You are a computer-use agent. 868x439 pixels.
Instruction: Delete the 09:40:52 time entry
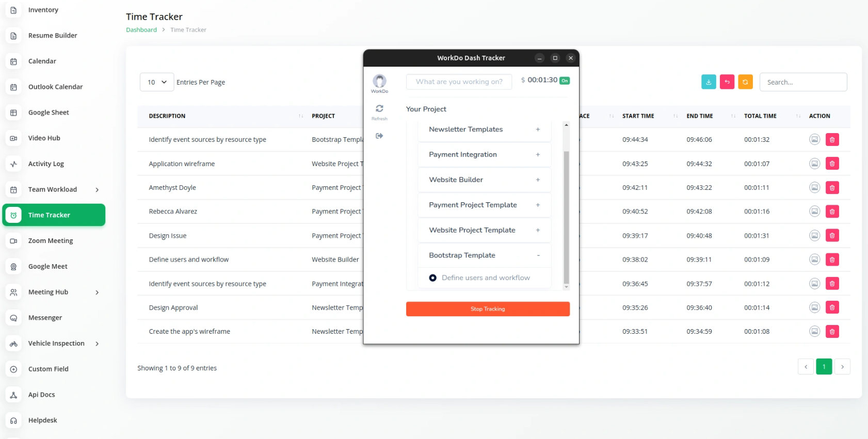pos(832,212)
